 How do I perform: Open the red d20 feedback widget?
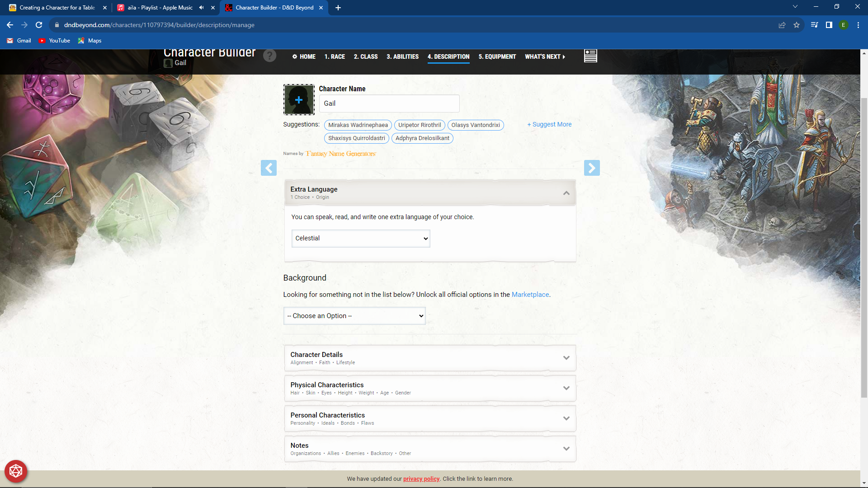[16, 471]
